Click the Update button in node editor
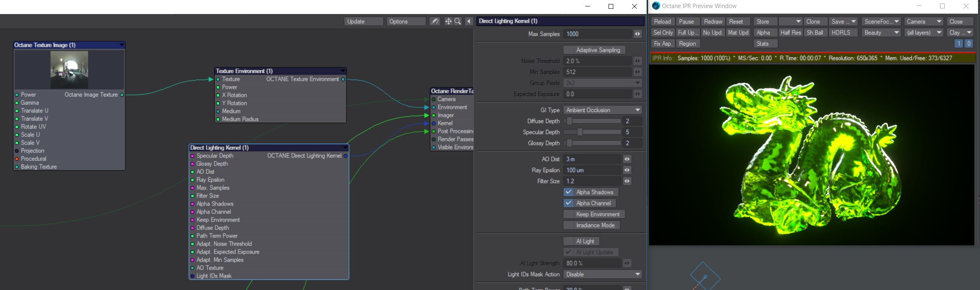The image size is (980, 290). (x=363, y=22)
